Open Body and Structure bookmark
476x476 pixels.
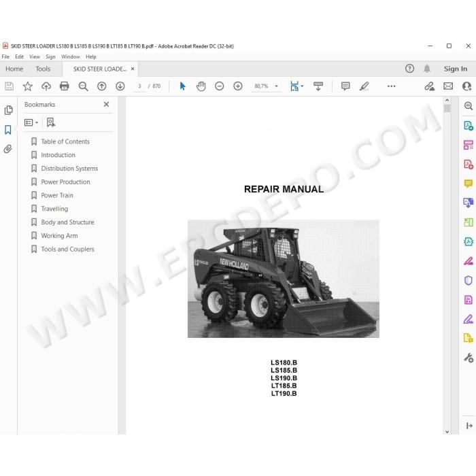pyautogui.click(x=68, y=222)
